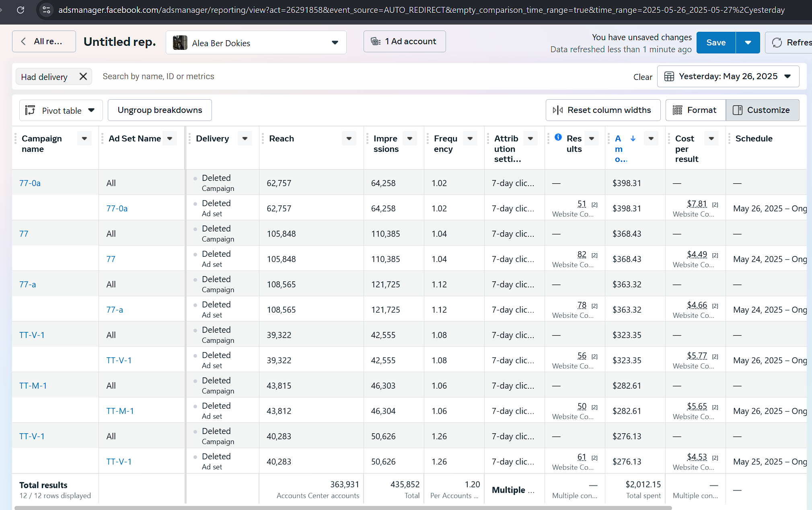Viewport: 812px width, 510px height.
Task: Click Reset column widths button
Action: (603, 110)
